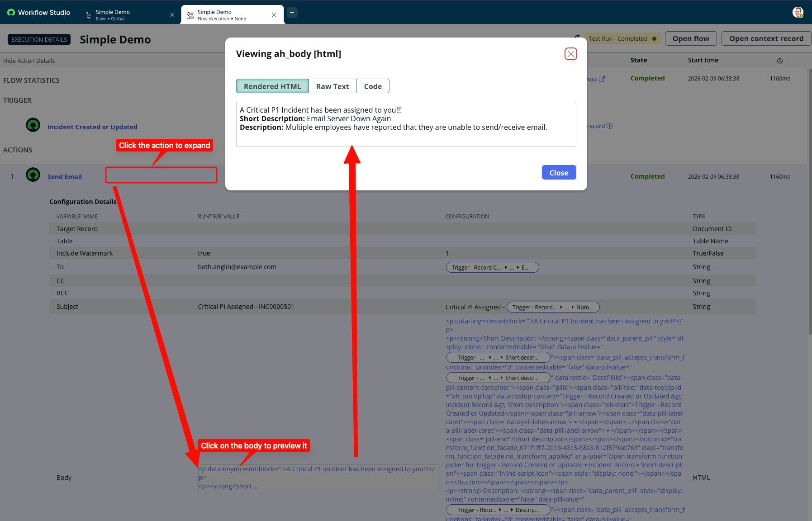Screen dimensions: 812x521
Task: Click the Send Email completed status icon
Action: pyautogui.click(x=33, y=175)
